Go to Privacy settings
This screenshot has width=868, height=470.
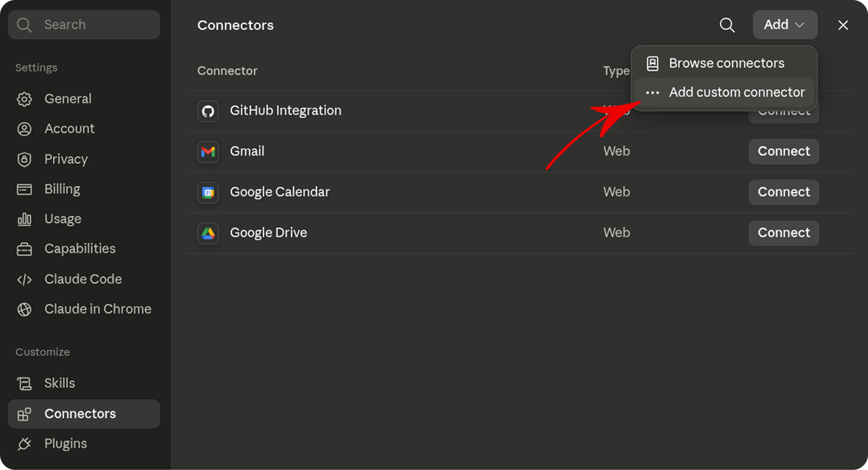coord(84,159)
